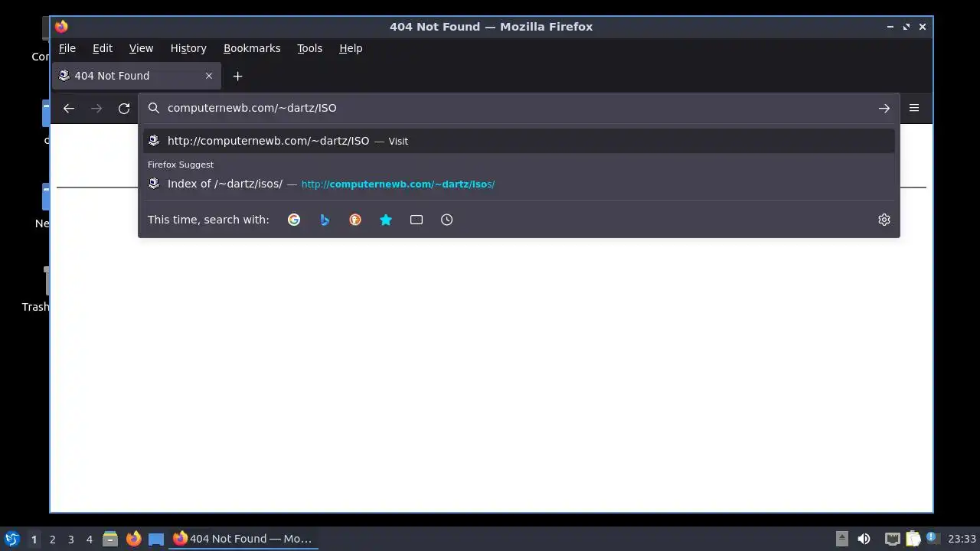Open the clipboard icon in system tray
This screenshot has width=980, height=551.
coord(913,539)
